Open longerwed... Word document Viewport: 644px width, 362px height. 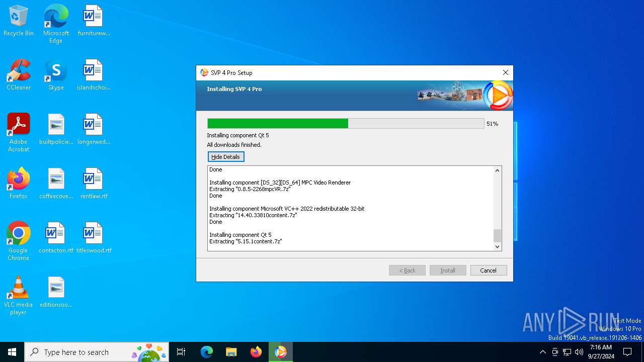[x=94, y=129]
